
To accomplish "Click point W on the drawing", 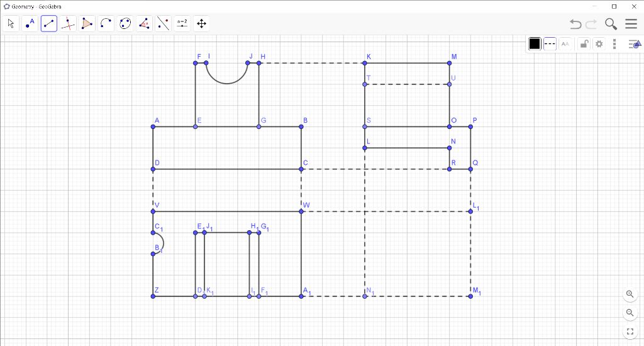I will pyautogui.click(x=301, y=211).
